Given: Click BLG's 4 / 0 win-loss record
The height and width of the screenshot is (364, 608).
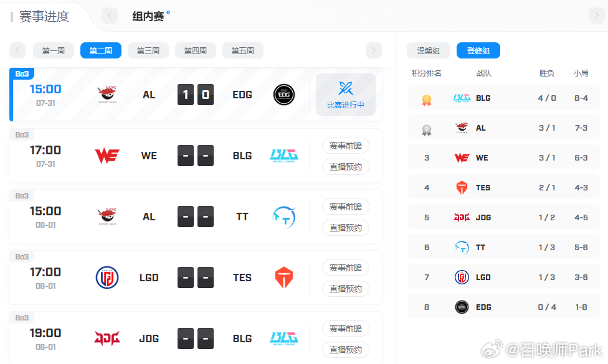Looking at the screenshot, I should tap(547, 98).
